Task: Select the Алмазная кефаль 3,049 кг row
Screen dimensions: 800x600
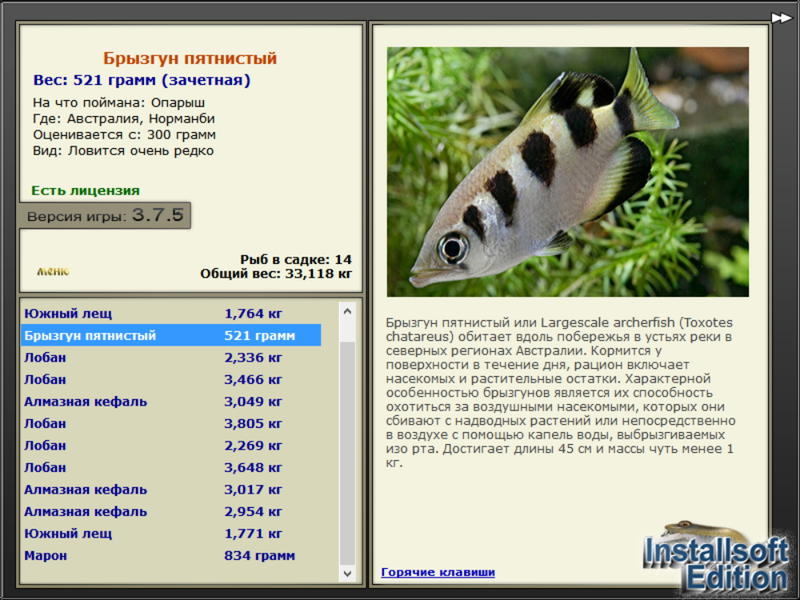Action: point(171,401)
